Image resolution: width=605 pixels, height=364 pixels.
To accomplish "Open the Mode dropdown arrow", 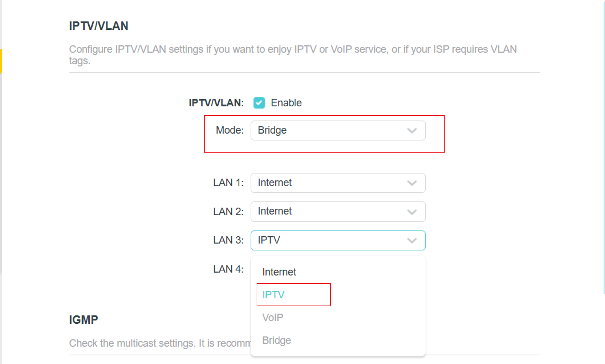I will (412, 130).
